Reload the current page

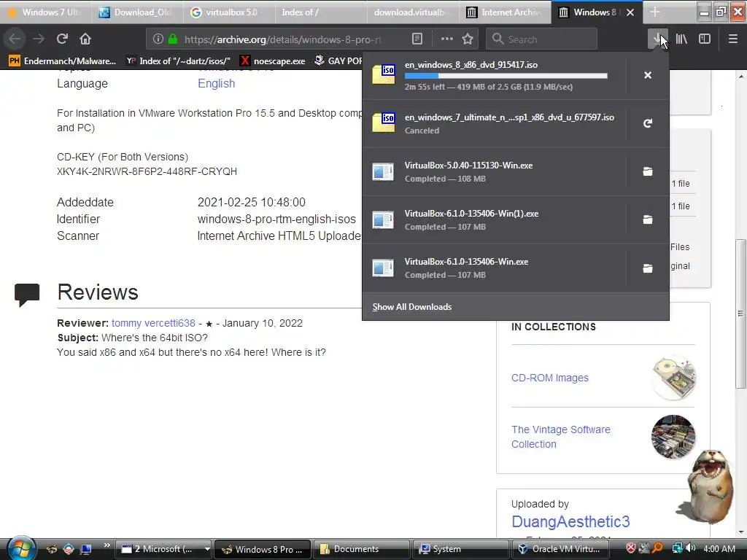point(62,39)
